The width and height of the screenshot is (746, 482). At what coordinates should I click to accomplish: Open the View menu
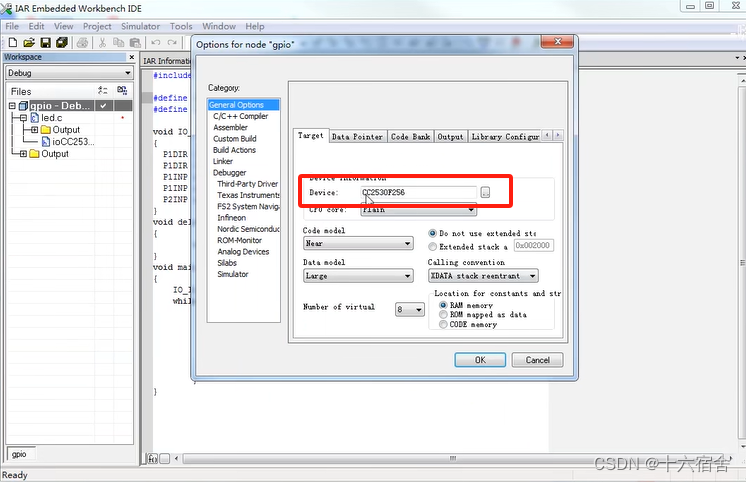[x=63, y=26]
